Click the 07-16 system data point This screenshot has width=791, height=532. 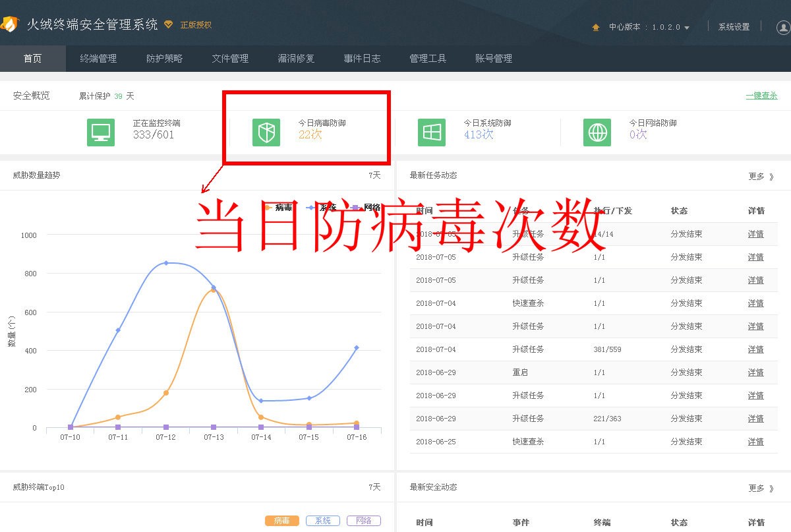click(357, 347)
